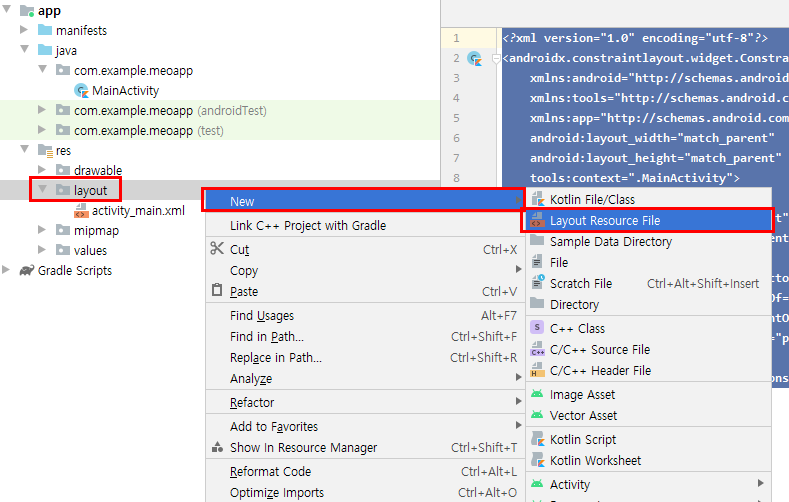The image size is (789, 502).
Task: Choose Optimize Imports
Action: click(364, 492)
